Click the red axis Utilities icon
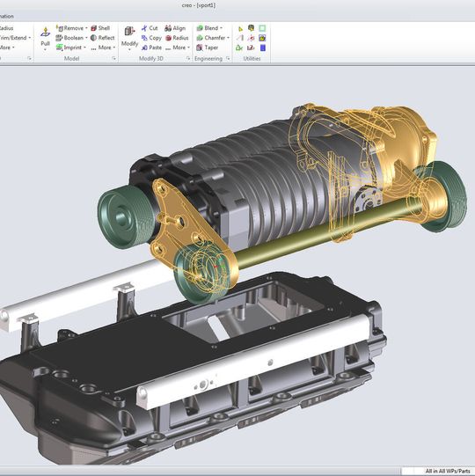475x476 pixels. pyautogui.click(x=251, y=38)
